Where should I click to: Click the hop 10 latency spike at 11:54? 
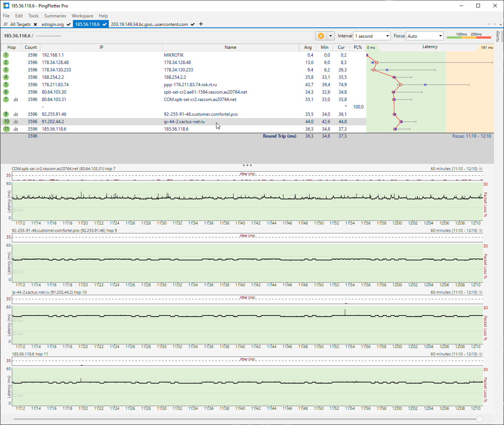coord(345,312)
